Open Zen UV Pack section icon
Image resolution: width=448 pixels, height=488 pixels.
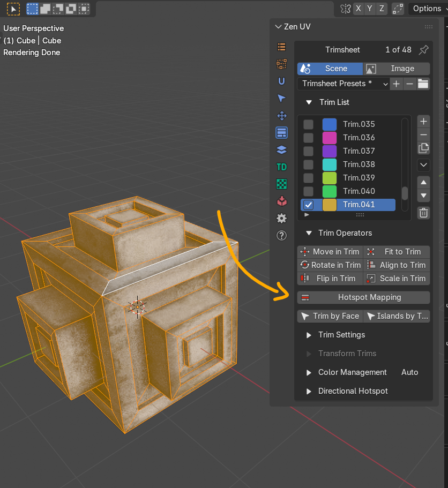coord(281,201)
